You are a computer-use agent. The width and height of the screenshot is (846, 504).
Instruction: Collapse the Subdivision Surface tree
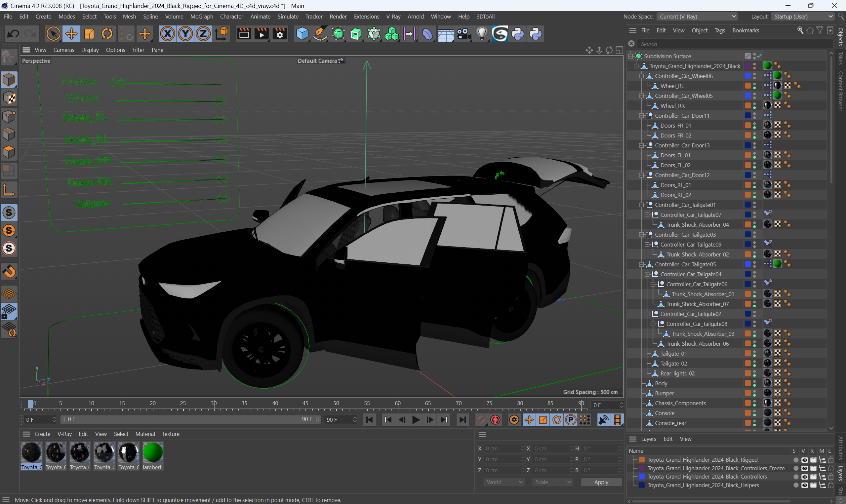point(631,56)
